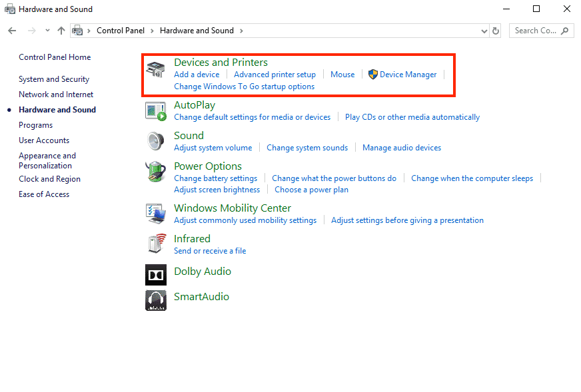
Task: Open the Power Options battery icon
Action: coord(156,172)
